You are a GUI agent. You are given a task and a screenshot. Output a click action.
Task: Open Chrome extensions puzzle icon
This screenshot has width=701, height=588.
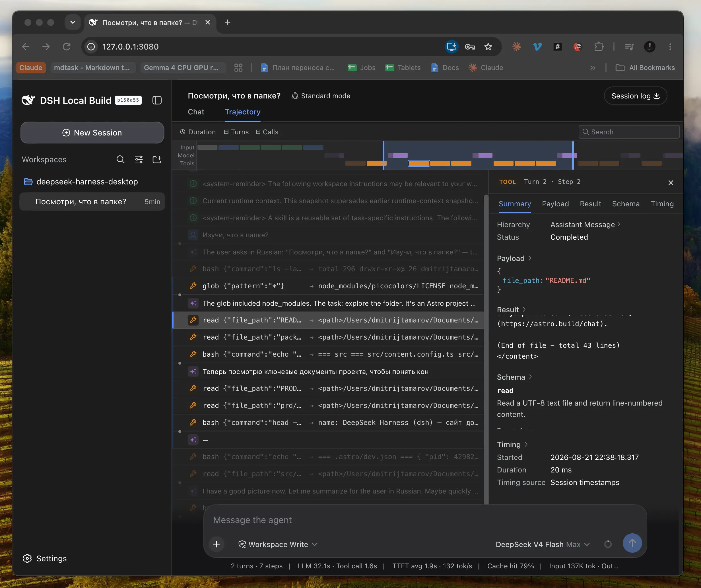pos(599,47)
